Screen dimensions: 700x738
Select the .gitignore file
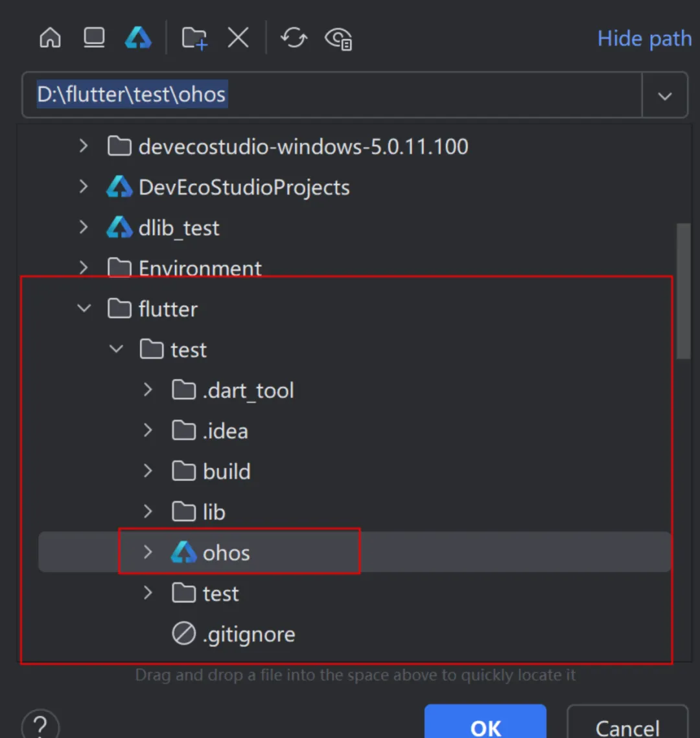click(248, 634)
